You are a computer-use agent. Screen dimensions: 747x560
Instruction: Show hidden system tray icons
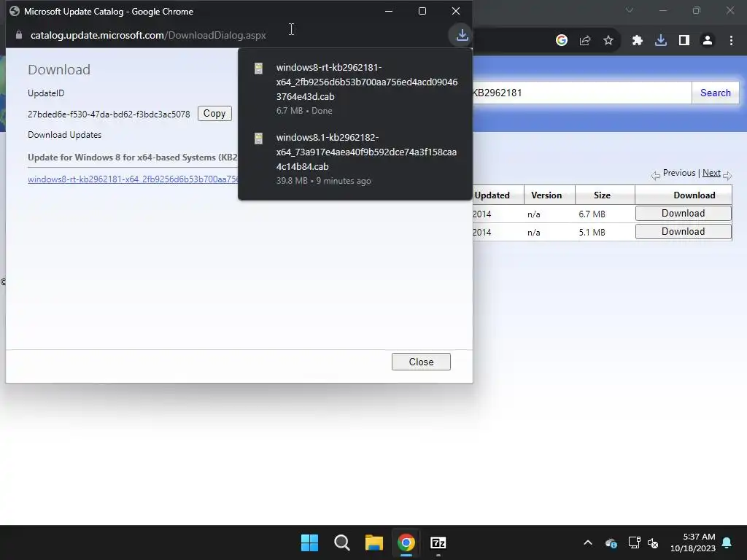click(588, 542)
